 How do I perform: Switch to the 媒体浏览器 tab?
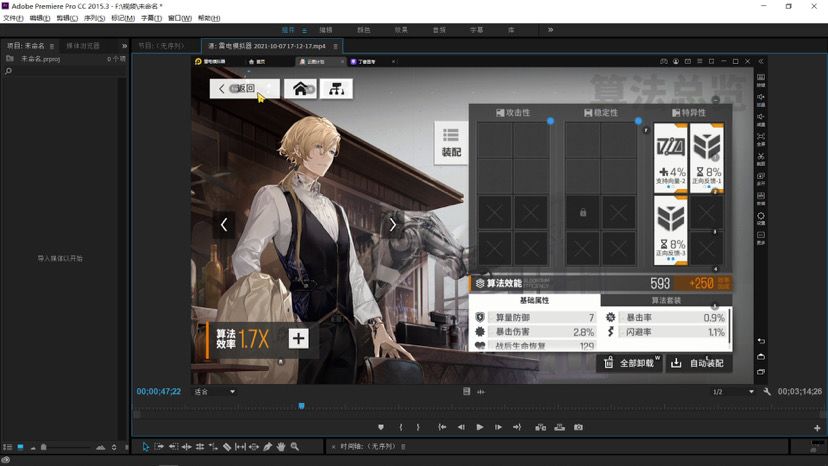(83, 46)
